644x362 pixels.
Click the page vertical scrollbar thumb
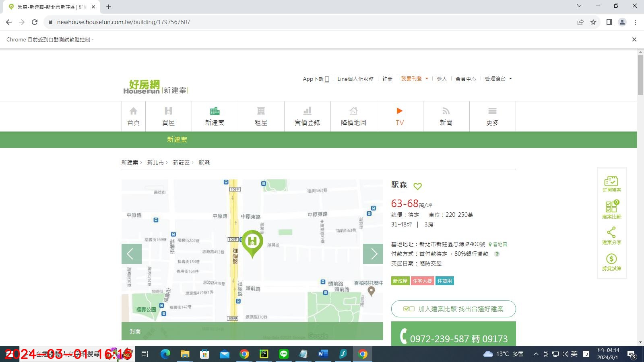click(x=640, y=75)
